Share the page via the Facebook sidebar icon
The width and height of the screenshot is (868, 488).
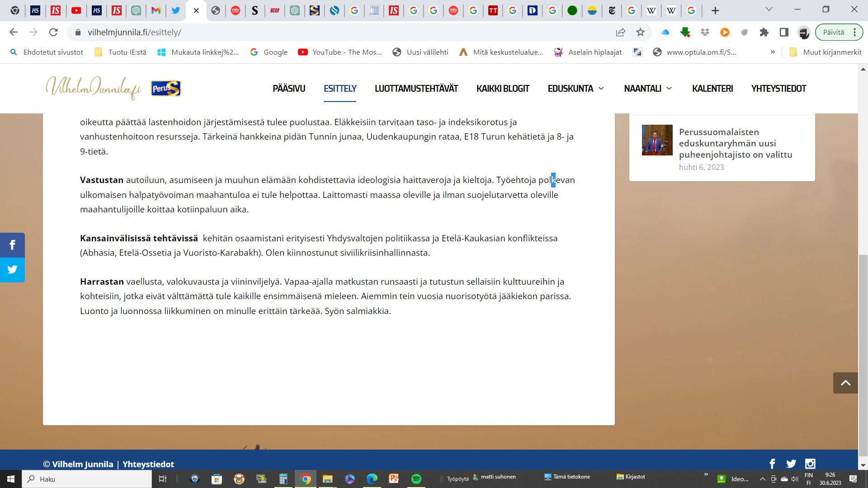pos(12,245)
